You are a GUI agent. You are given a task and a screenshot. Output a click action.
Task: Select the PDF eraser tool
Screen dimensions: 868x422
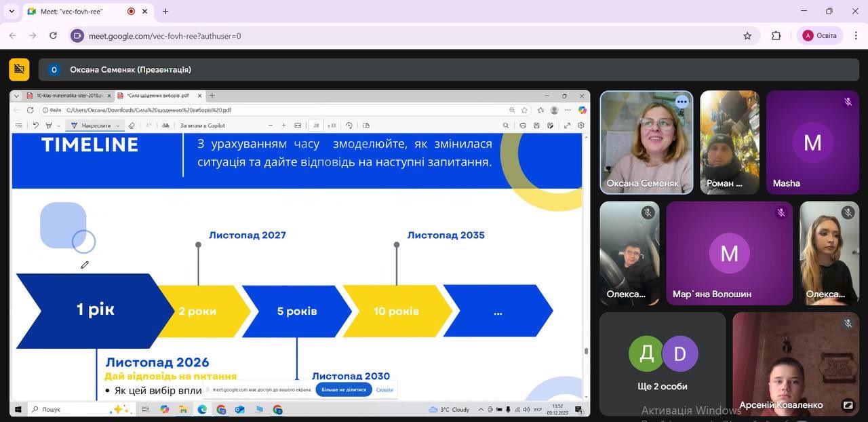tap(132, 126)
